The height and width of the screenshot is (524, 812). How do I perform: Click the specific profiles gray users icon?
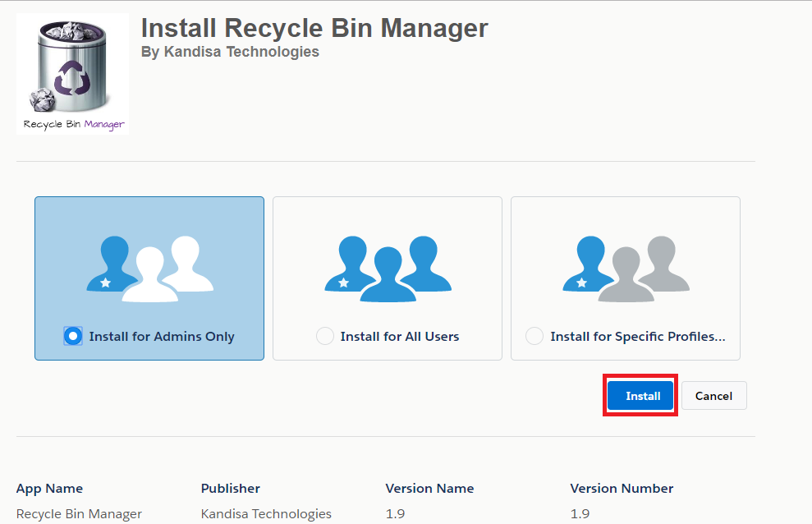pos(626,269)
